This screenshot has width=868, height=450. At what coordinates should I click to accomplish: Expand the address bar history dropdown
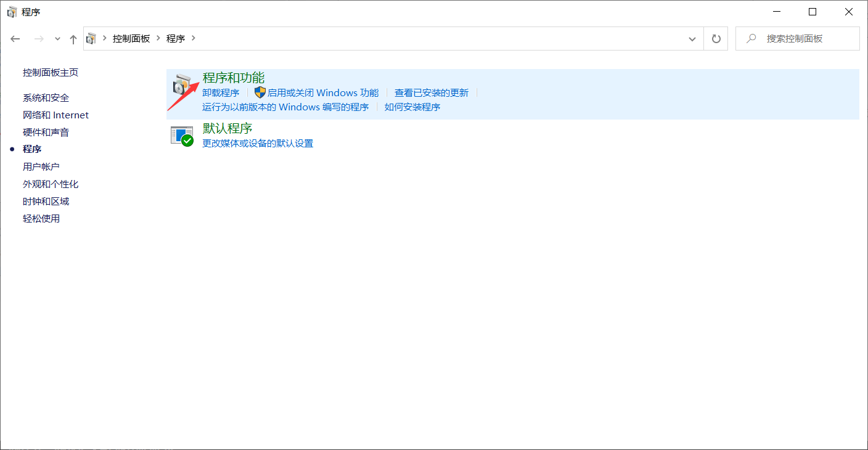click(x=692, y=39)
